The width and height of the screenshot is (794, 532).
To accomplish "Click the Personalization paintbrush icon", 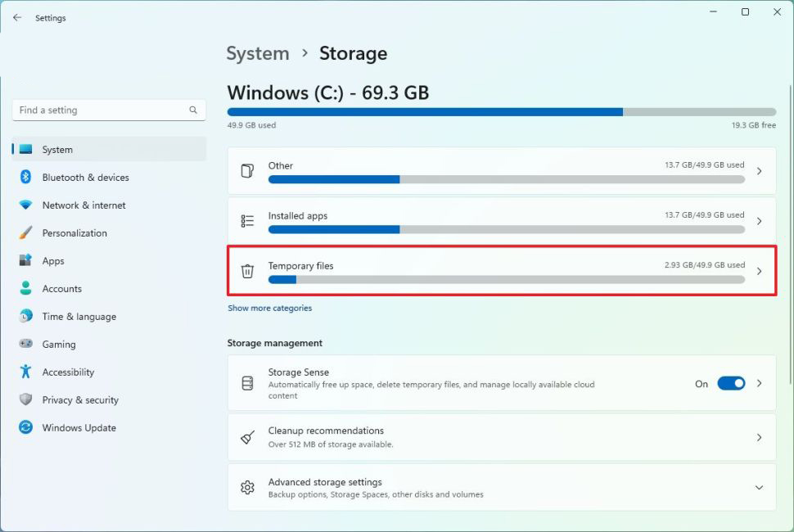I will (x=25, y=233).
